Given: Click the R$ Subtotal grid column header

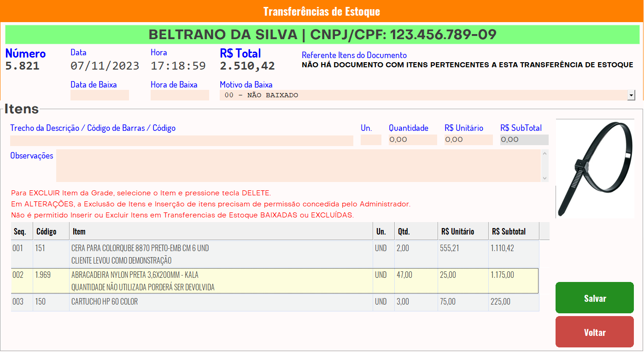Looking at the screenshot, I should click(514, 231).
